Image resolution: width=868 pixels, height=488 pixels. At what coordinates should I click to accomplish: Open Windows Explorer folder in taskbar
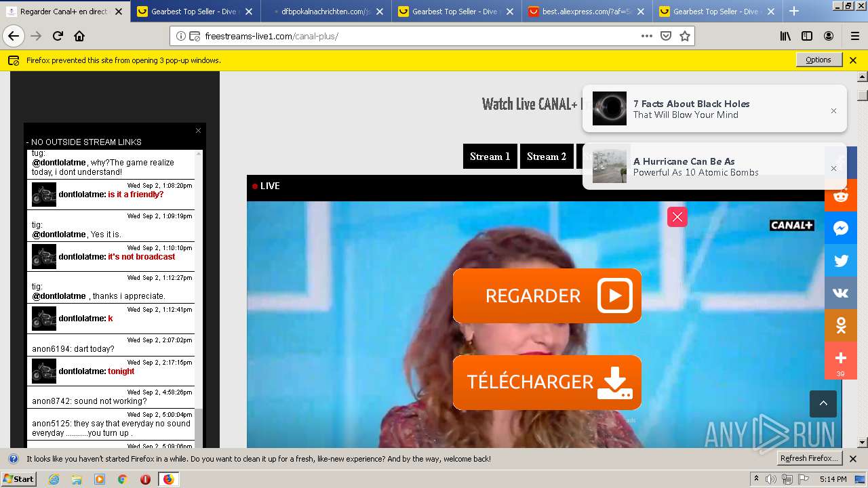tap(77, 479)
